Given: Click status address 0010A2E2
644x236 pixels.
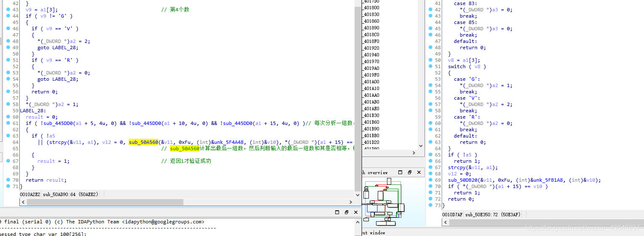Looking at the screenshot, I should (30, 194).
